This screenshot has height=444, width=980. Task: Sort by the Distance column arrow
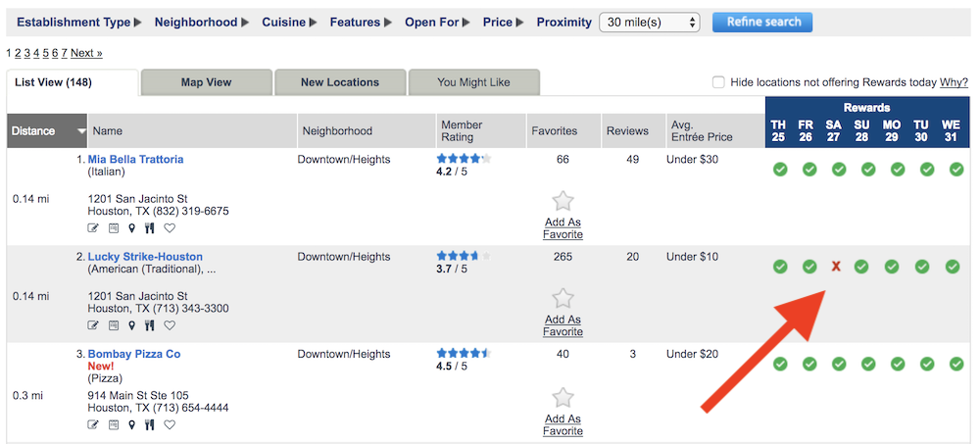point(80,131)
